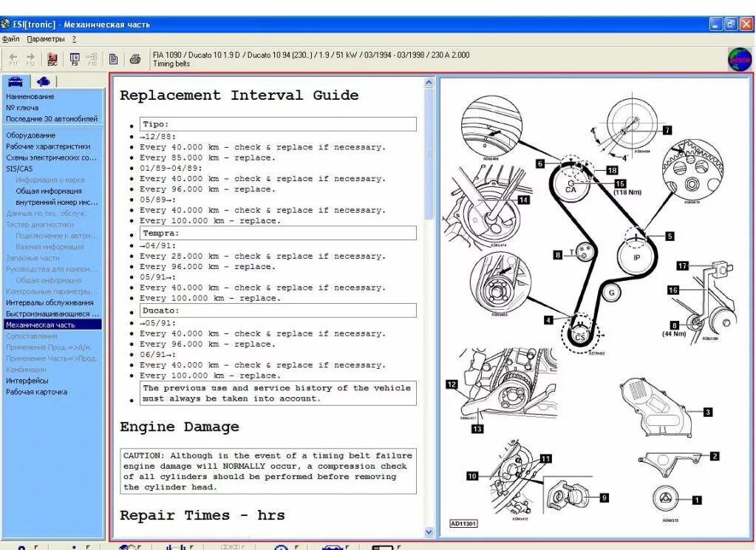
Task: Click the F10 tree structure icon
Action: click(92, 59)
